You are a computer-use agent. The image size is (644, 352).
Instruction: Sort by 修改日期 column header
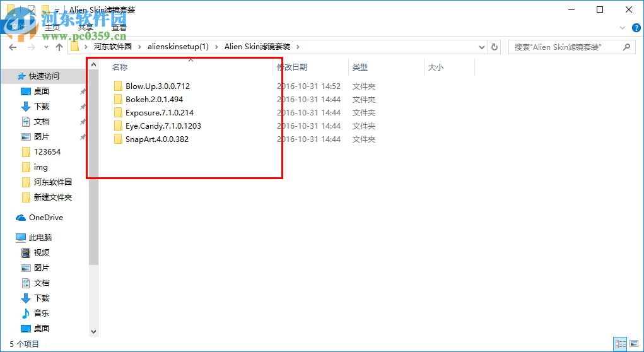[292, 67]
